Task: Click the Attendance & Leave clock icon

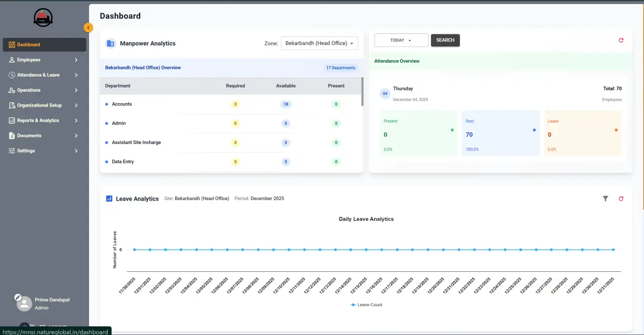Action: tap(11, 74)
